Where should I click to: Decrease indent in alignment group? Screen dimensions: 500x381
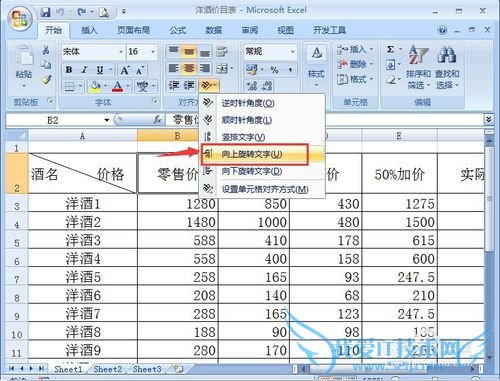173,86
